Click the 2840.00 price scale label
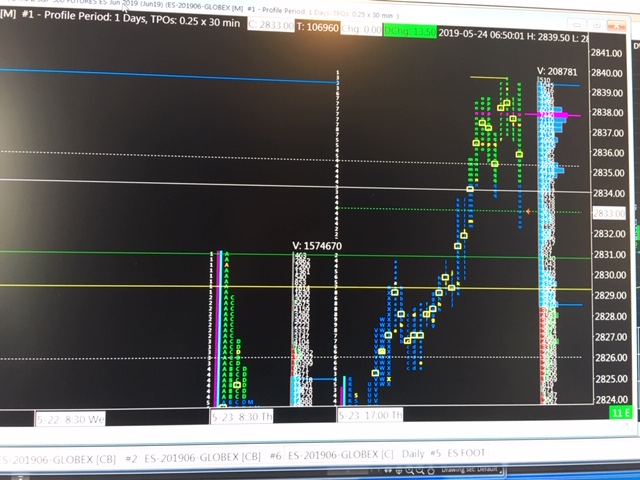Viewport: 640px width, 480px height. pyautogui.click(x=607, y=73)
